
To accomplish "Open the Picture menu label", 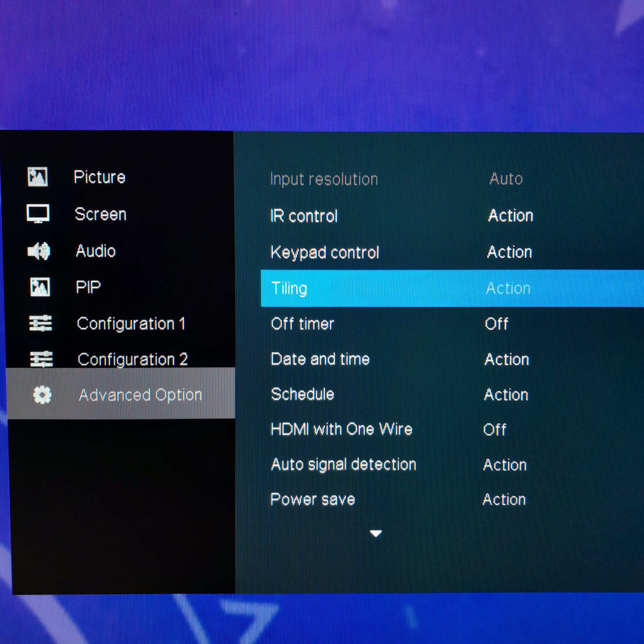I will [99, 177].
